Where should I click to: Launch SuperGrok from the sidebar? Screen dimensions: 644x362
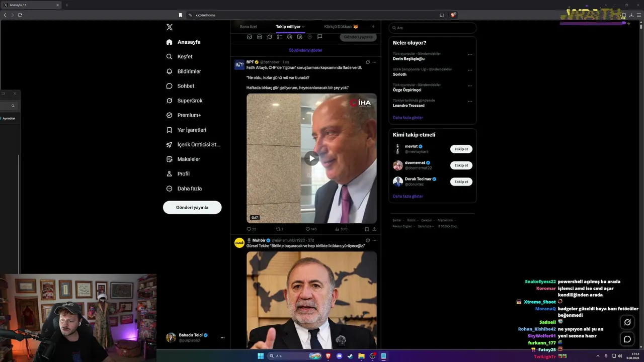tap(185, 101)
